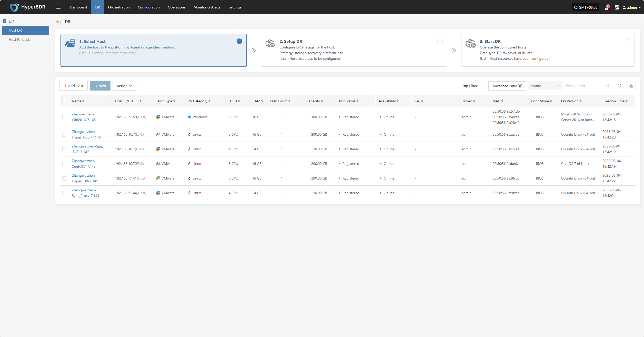This screenshot has width=644, height=337.
Task: Open the Operations menu
Action: (176, 7)
